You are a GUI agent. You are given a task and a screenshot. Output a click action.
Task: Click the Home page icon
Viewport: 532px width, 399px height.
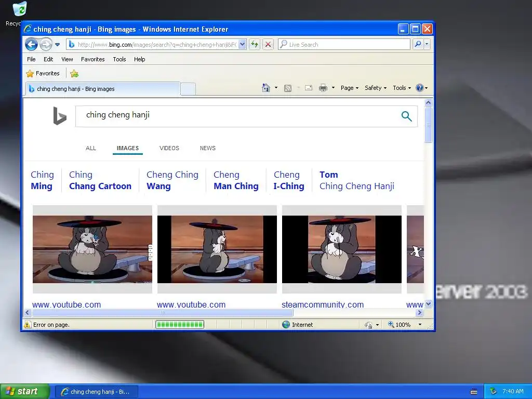coord(266,88)
